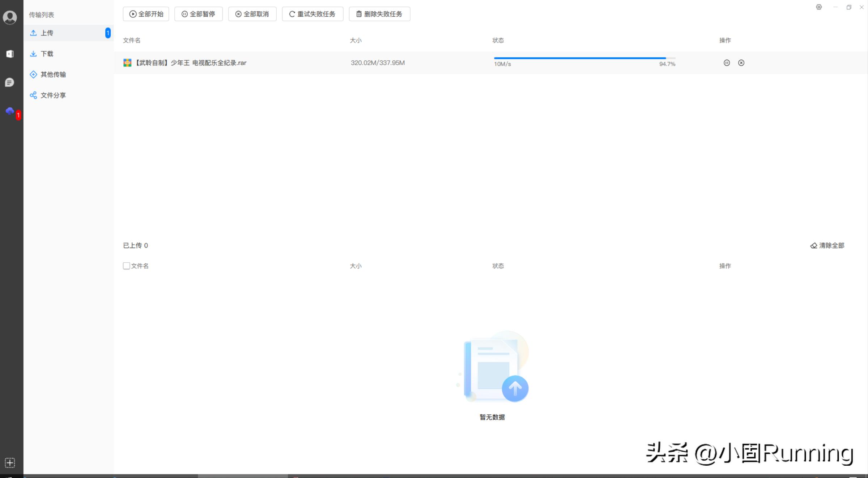Toggle pause for all tasks via 全部暂停
This screenshot has height=478, width=868.
(x=198, y=14)
